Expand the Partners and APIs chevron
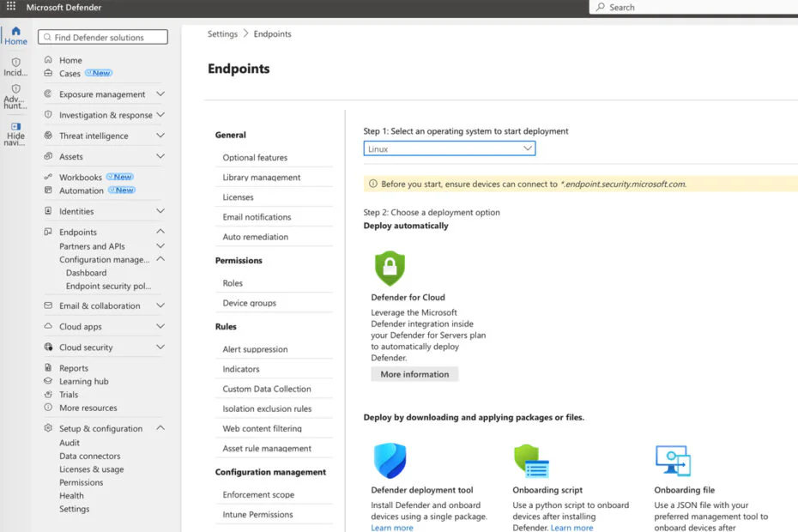 pos(160,246)
